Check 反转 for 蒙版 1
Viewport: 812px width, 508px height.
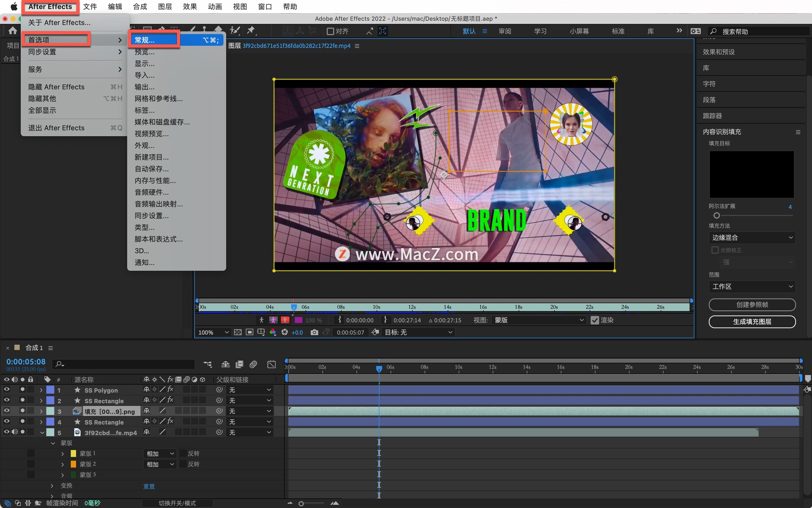[183, 453]
